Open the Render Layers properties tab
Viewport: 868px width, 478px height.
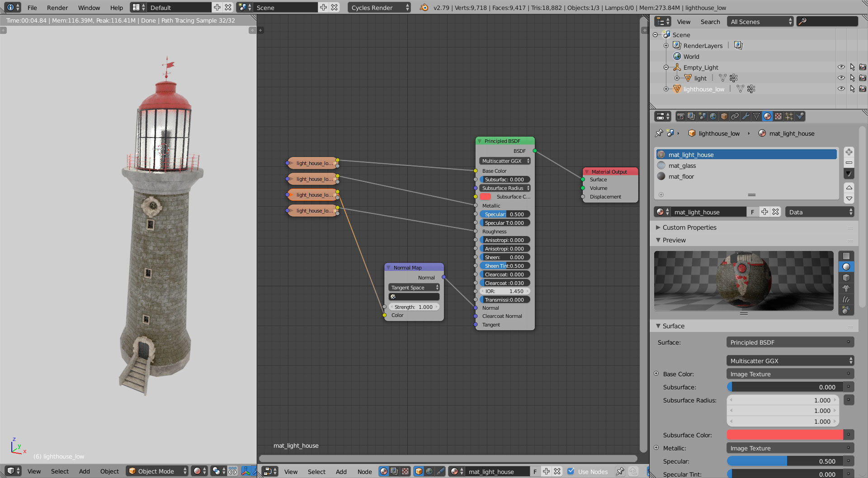[691, 116]
